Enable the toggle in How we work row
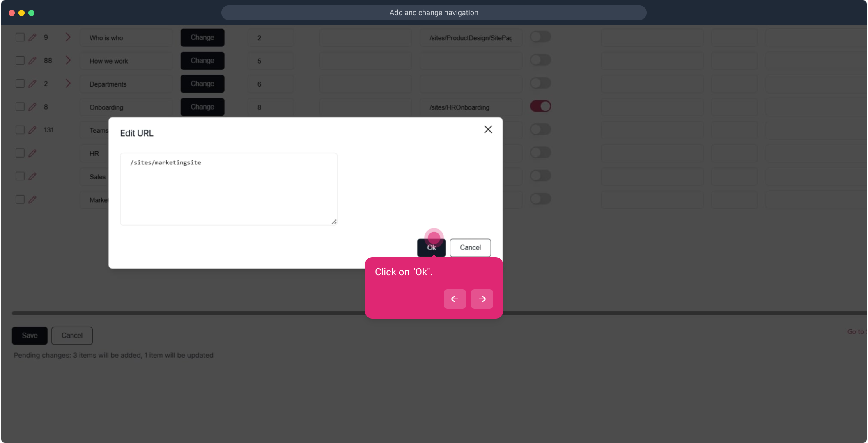 tap(540, 60)
